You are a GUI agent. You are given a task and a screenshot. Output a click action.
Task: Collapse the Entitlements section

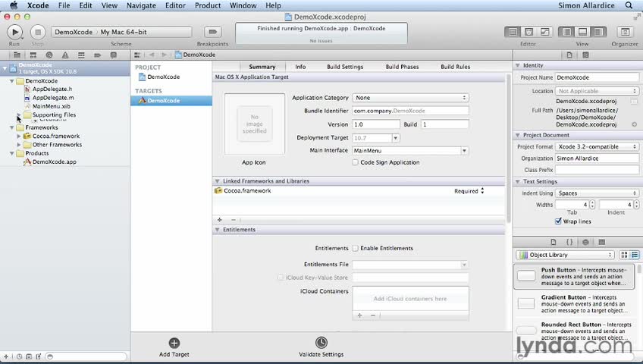point(218,230)
